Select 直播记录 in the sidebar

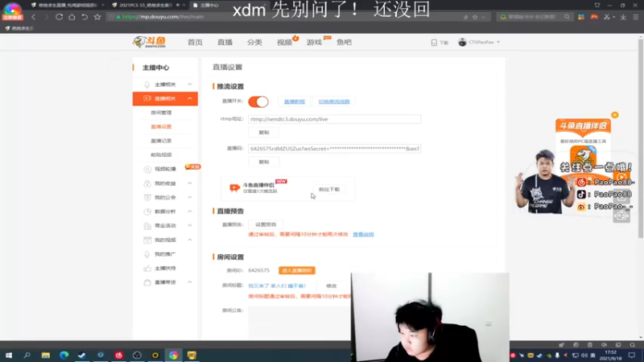161,140
